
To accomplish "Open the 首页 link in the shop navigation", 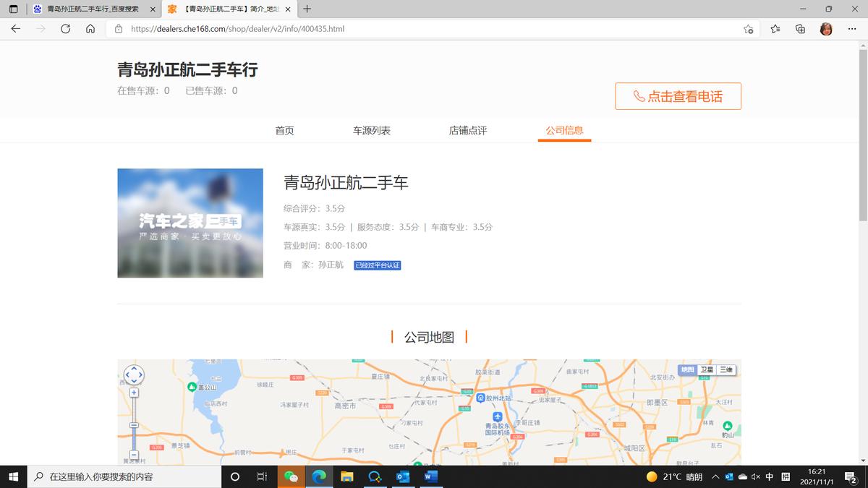I will click(x=284, y=130).
